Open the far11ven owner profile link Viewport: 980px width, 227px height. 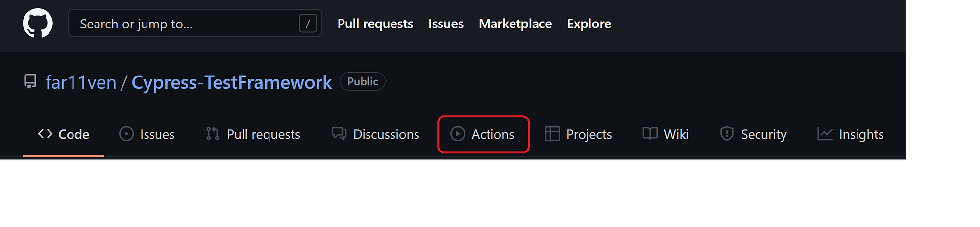[x=81, y=82]
